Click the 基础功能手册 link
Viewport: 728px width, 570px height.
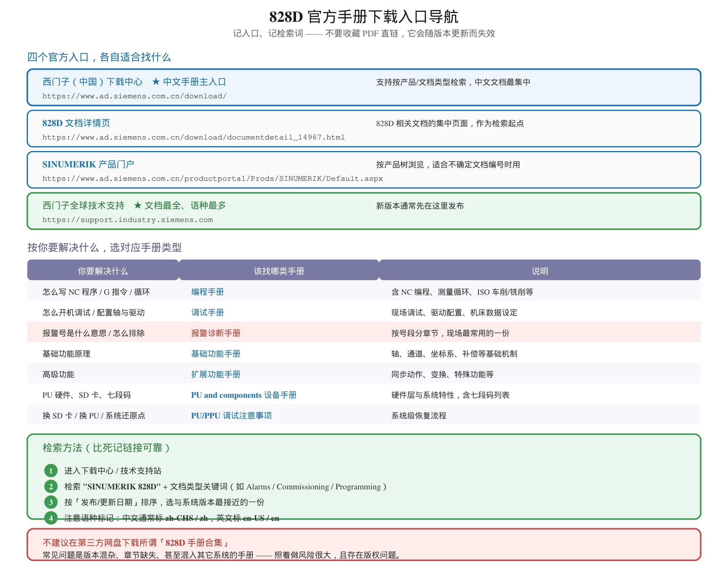(216, 354)
